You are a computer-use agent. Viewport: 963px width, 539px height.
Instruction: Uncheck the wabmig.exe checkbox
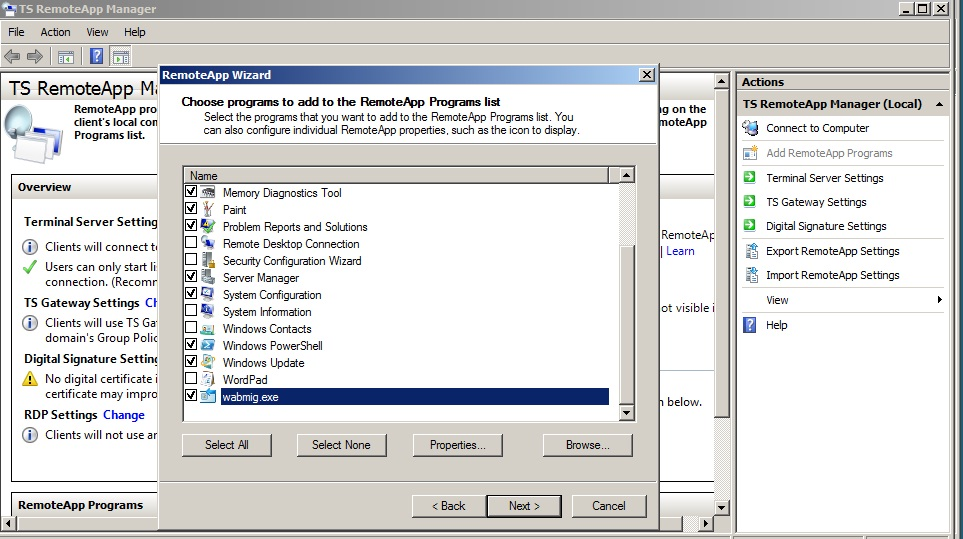(x=191, y=395)
